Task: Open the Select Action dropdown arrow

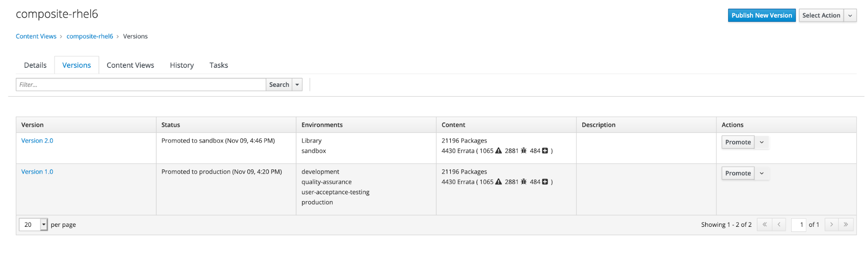Action: pos(850,16)
